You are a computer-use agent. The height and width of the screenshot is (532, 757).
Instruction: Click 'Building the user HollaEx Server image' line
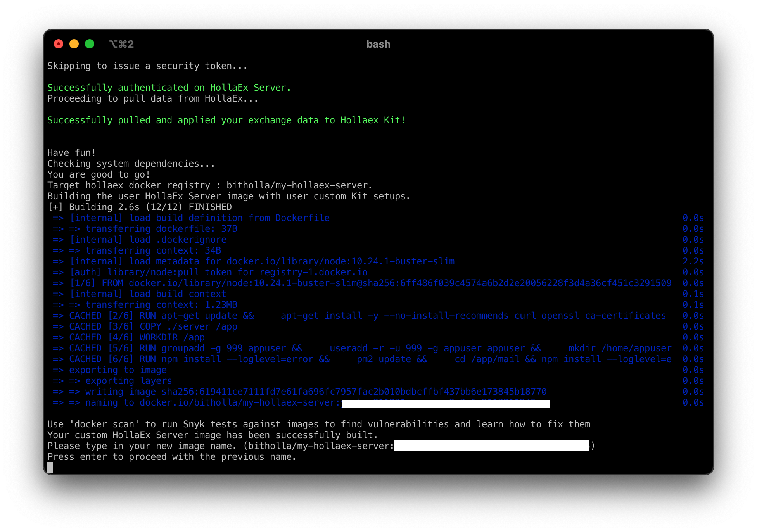(x=229, y=196)
